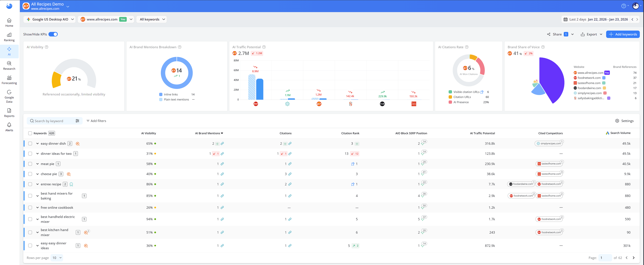Click the color swatch next to foodnetwork.com legend
This screenshot has width=644, height=265.
tap(604, 78)
